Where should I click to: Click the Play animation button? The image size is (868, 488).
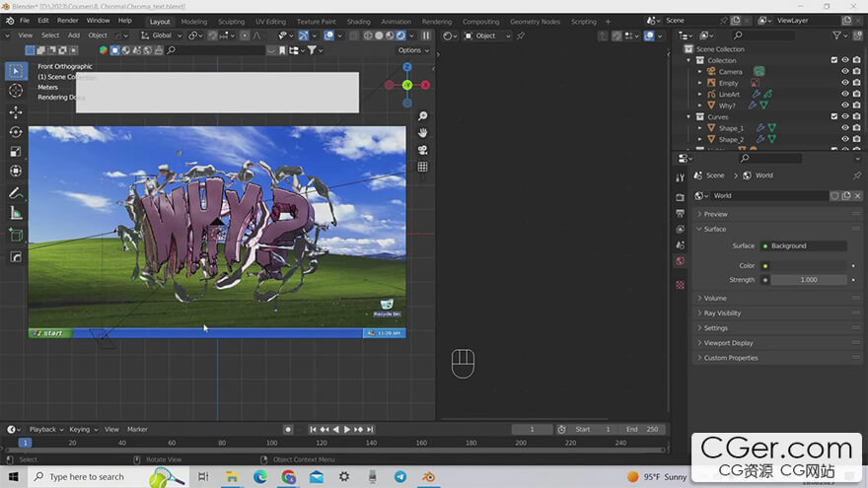point(347,430)
